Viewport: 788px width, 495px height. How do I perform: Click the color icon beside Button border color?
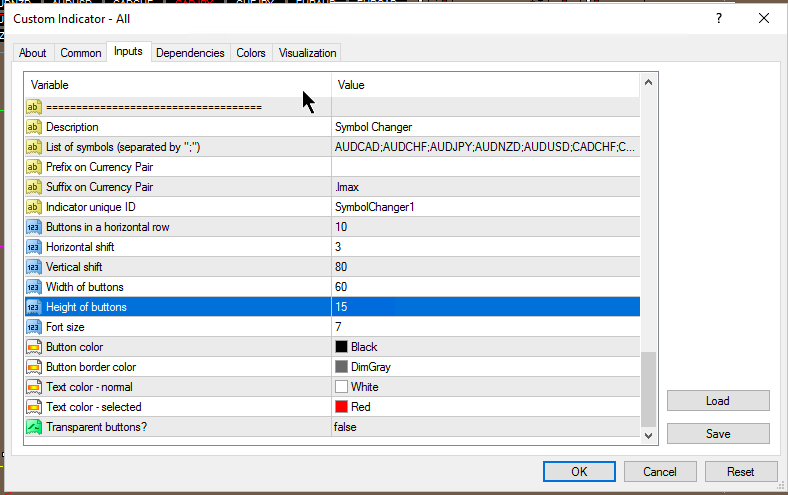tap(34, 367)
